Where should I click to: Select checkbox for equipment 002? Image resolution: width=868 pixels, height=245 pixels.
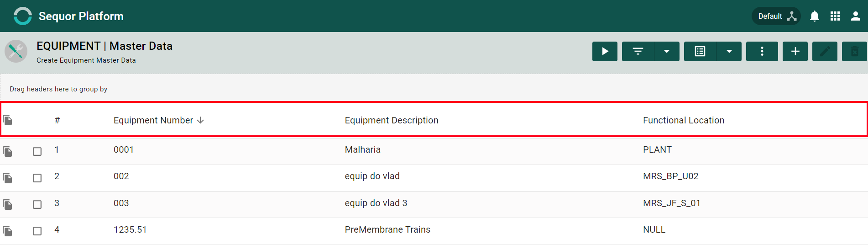pyautogui.click(x=37, y=178)
